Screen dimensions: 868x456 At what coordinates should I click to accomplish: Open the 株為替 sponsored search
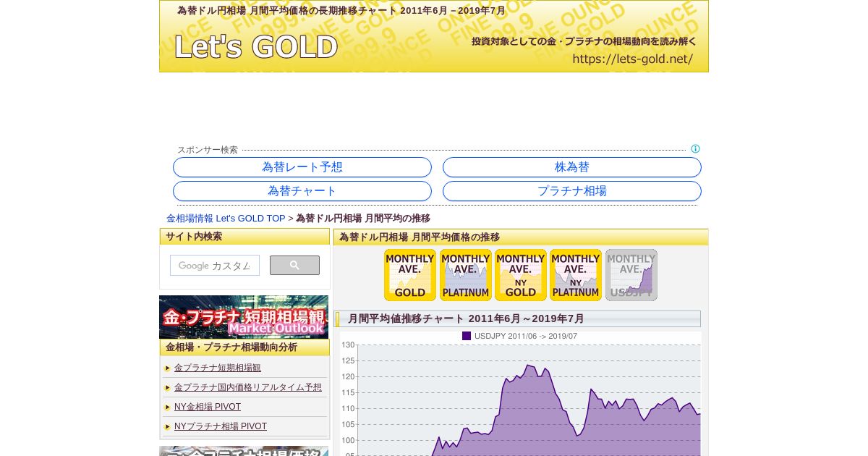(x=572, y=167)
